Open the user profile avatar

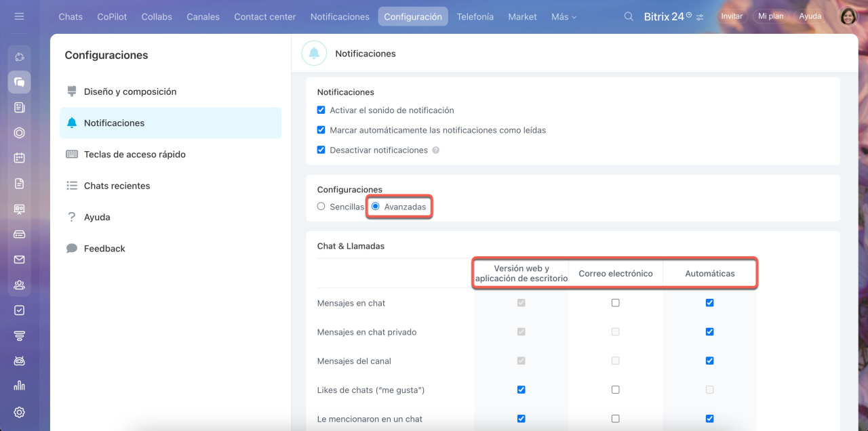point(848,16)
